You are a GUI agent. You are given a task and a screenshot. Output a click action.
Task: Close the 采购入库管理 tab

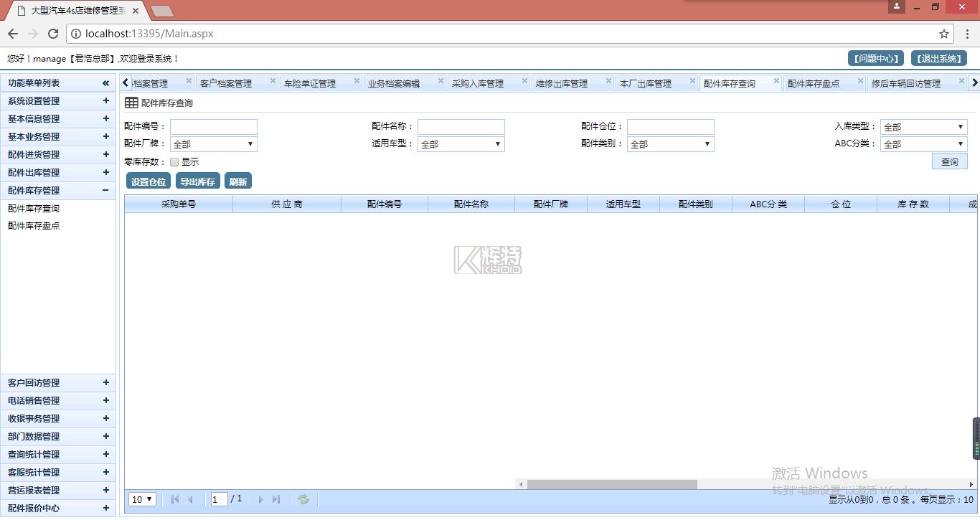[x=524, y=81]
